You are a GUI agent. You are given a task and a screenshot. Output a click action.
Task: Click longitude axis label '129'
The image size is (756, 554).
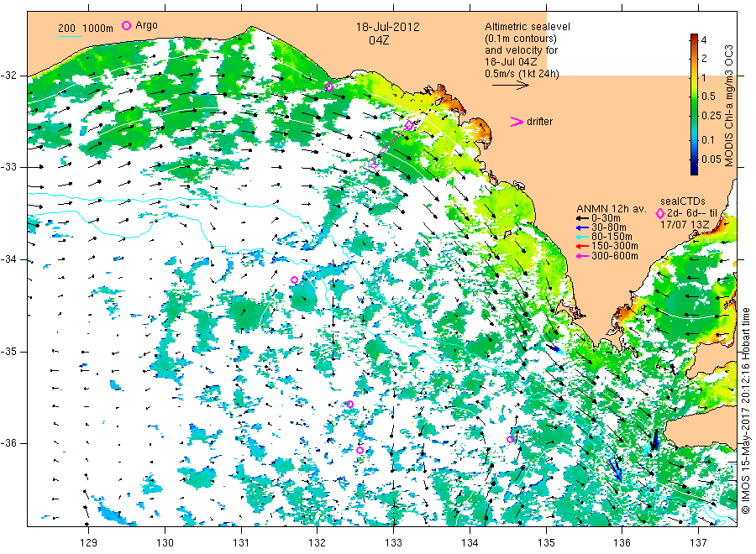[89, 543]
